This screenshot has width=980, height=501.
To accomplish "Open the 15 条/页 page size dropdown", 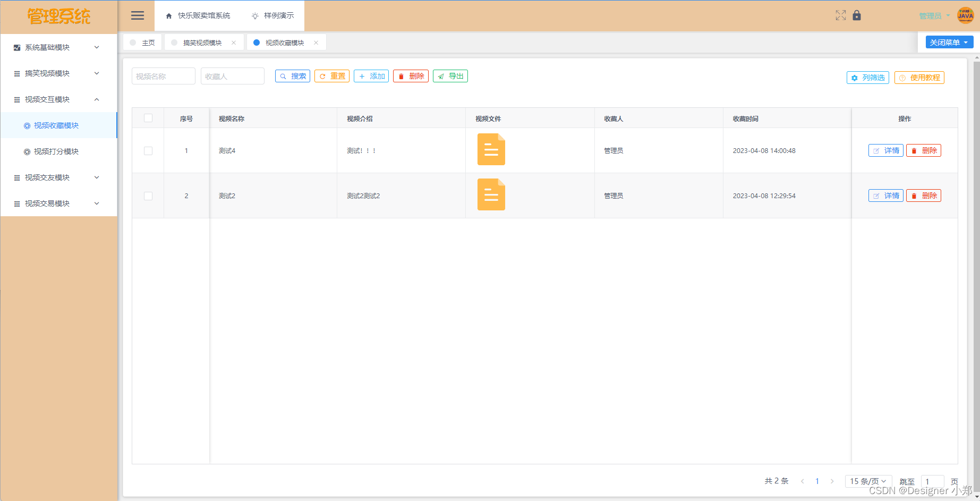I will click(868, 481).
